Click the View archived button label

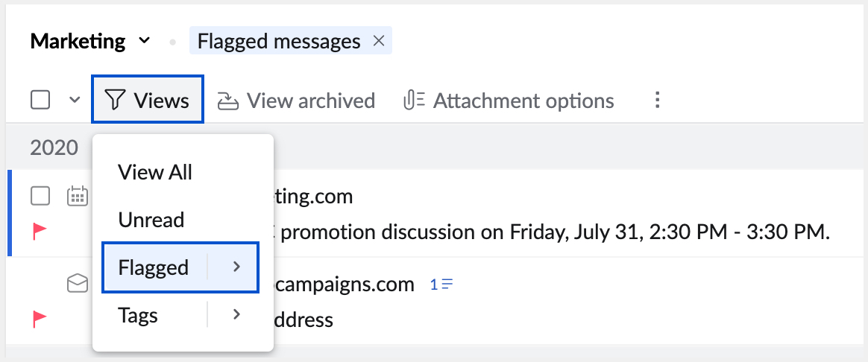pos(310,100)
